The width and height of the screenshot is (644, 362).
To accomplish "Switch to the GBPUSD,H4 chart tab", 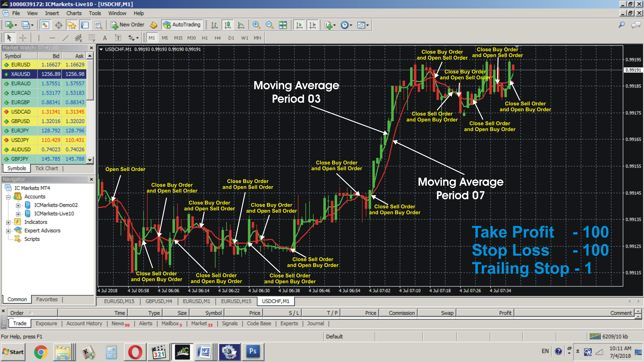I will pyautogui.click(x=159, y=301).
